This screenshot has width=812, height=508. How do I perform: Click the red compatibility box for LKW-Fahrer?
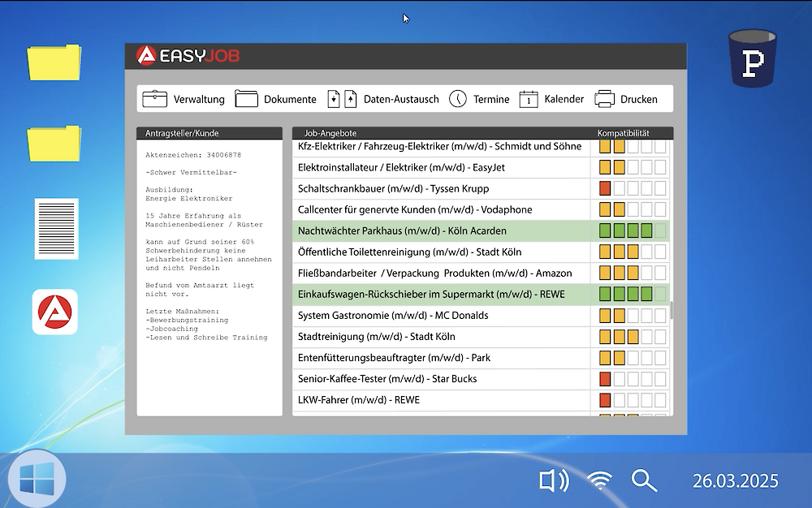point(605,400)
